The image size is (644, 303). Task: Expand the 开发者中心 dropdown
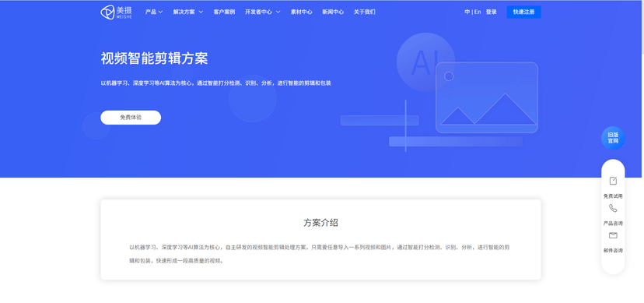coord(263,12)
